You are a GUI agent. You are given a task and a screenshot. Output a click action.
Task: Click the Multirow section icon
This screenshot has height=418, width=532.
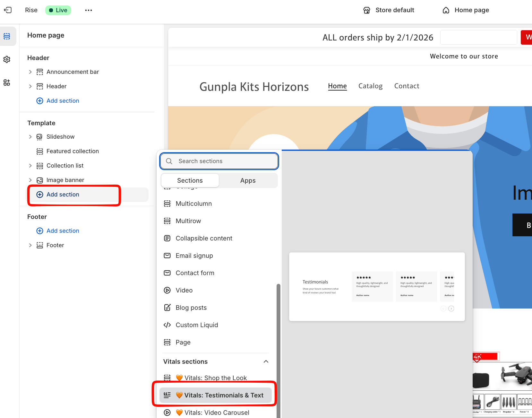tap(167, 221)
